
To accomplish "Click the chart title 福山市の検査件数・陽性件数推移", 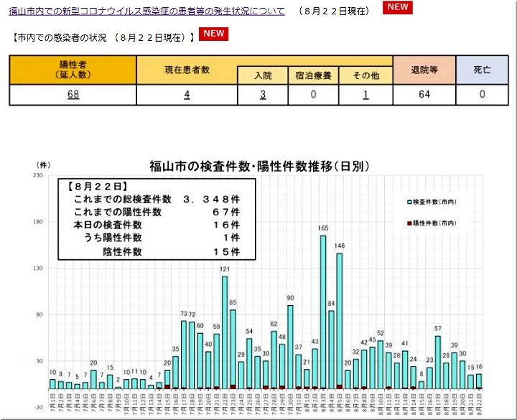I will [259, 167].
